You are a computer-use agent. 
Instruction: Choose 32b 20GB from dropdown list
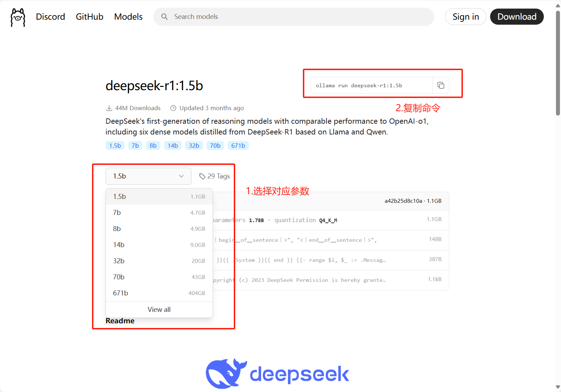coord(159,261)
